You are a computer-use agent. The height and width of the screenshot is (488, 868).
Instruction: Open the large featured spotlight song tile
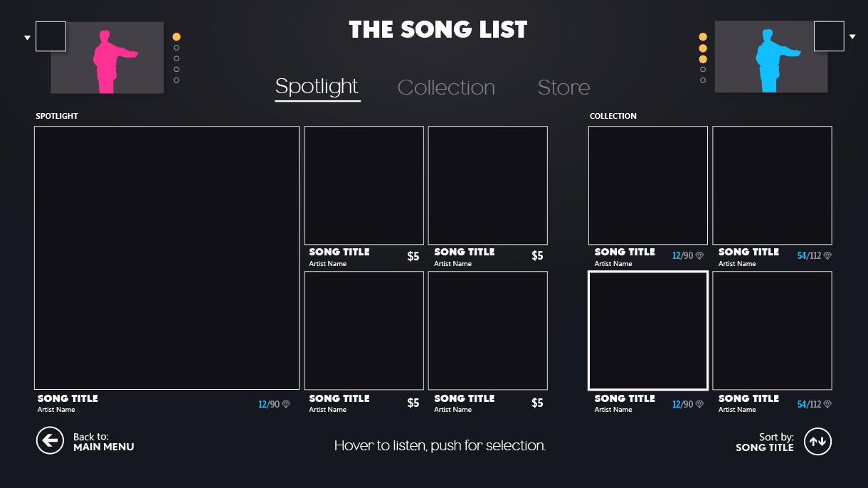(x=166, y=258)
